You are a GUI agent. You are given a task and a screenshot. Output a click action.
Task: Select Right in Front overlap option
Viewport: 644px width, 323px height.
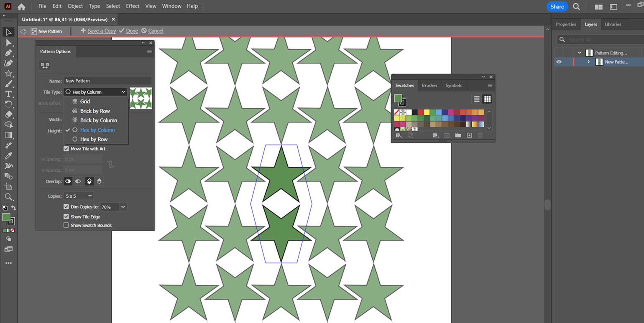[x=78, y=181]
